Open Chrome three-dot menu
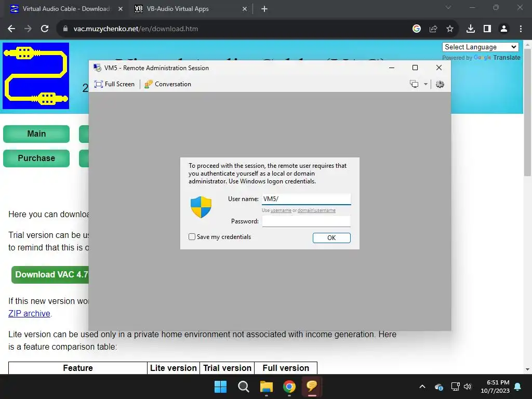Screen dimensions: 532x399 (x=521, y=29)
